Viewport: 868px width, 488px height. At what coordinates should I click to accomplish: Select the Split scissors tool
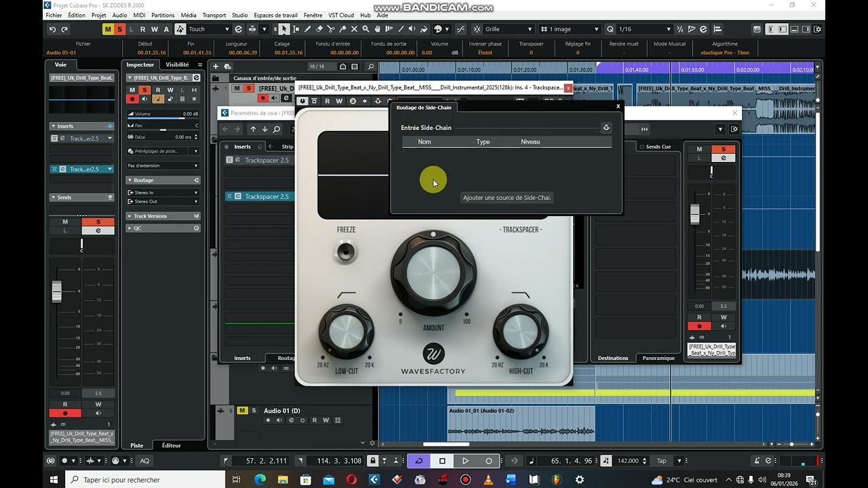(331, 29)
